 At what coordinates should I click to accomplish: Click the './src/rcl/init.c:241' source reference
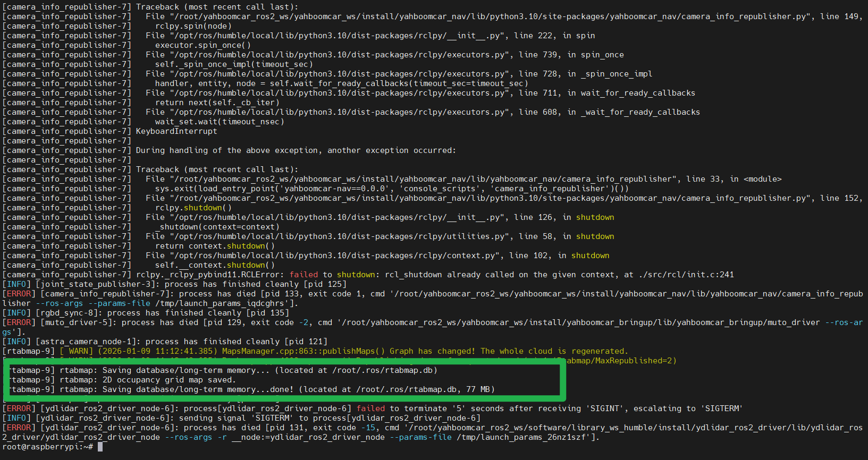pos(686,275)
